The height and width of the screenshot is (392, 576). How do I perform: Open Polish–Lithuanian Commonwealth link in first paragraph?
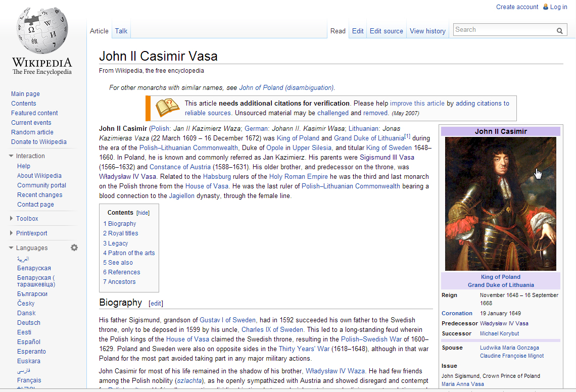[188, 148]
